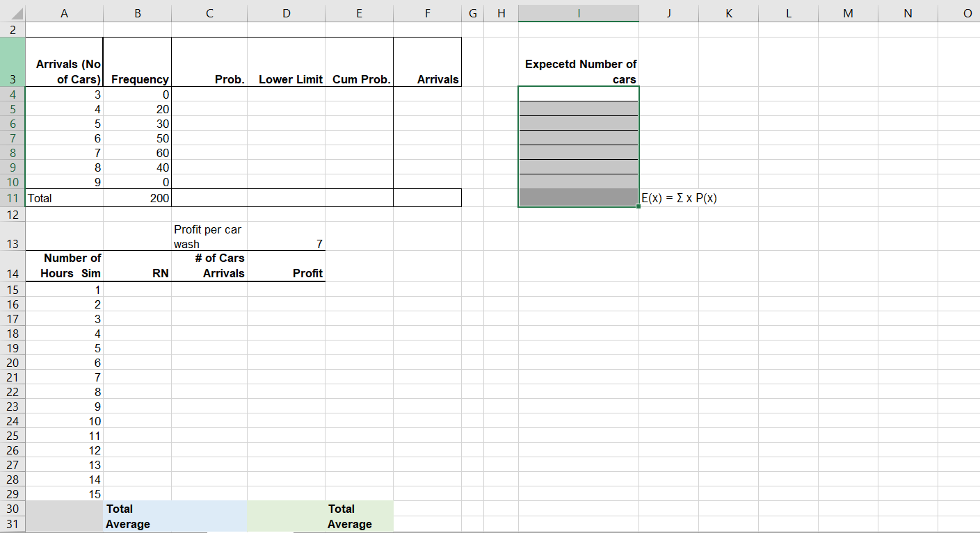The height and width of the screenshot is (533, 980).
Task: Select column I header
Action: pos(579,13)
